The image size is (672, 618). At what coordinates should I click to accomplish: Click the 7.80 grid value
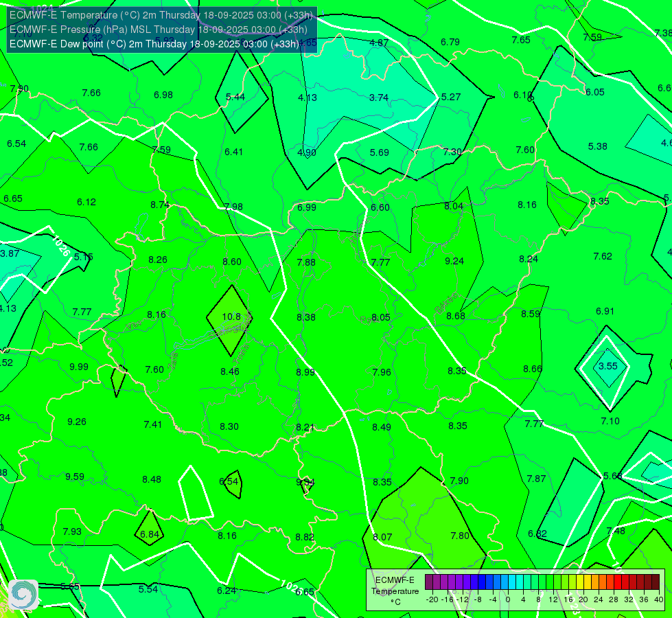coord(460,535)
